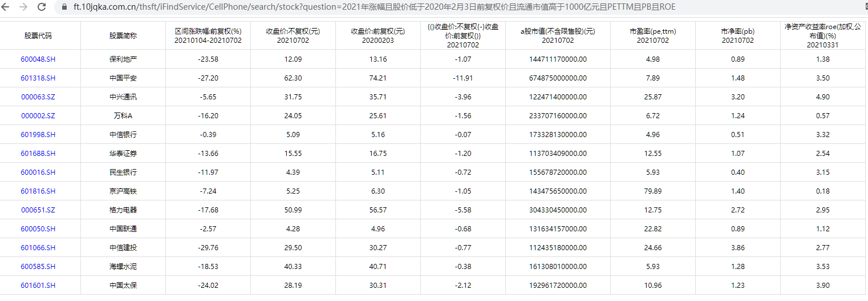The width and height of the screenshot is (868, 301).
Task: Focus the address bar URL field
Action: tap(375, 7)
